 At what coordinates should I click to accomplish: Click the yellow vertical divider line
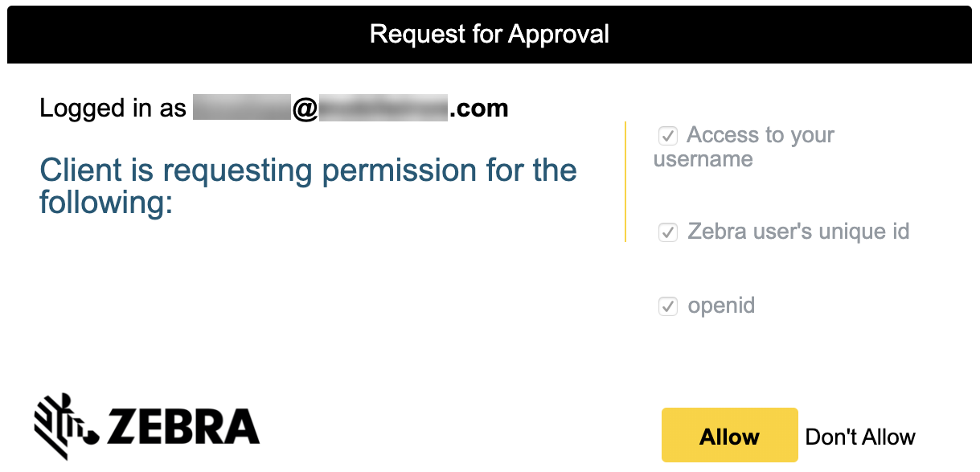pos(625,182)
